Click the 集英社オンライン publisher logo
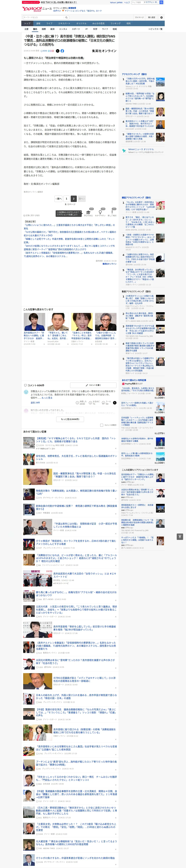Viewport: 186px width, 868px height. click(104, 51)
